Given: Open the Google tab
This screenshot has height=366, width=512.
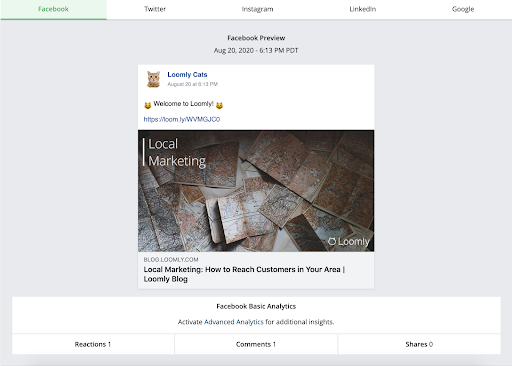Looking at the screenshot, I should coord(463,9).
